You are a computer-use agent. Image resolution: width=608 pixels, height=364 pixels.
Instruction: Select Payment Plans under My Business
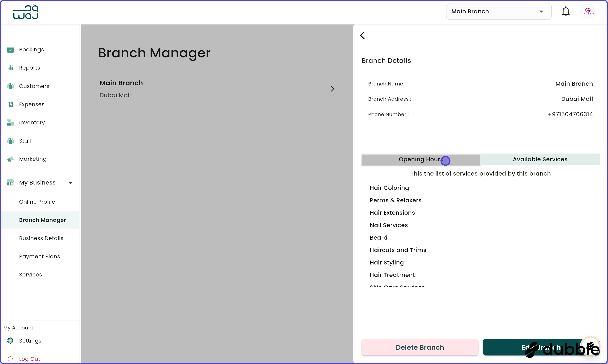point(39,256)
